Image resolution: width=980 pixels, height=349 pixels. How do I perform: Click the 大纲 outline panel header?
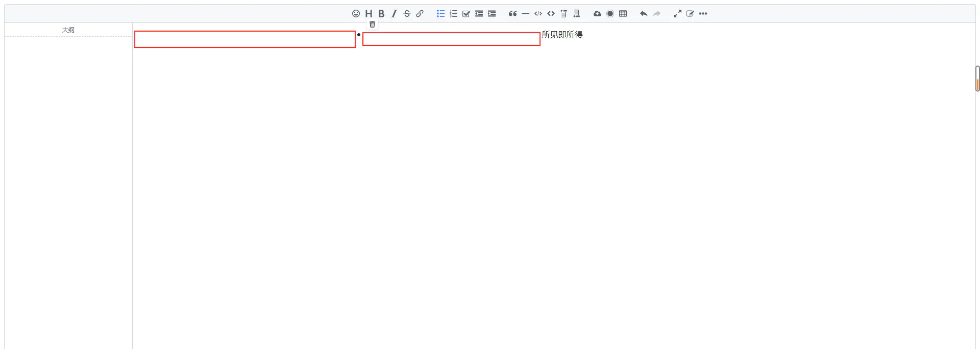click(68, 30)
